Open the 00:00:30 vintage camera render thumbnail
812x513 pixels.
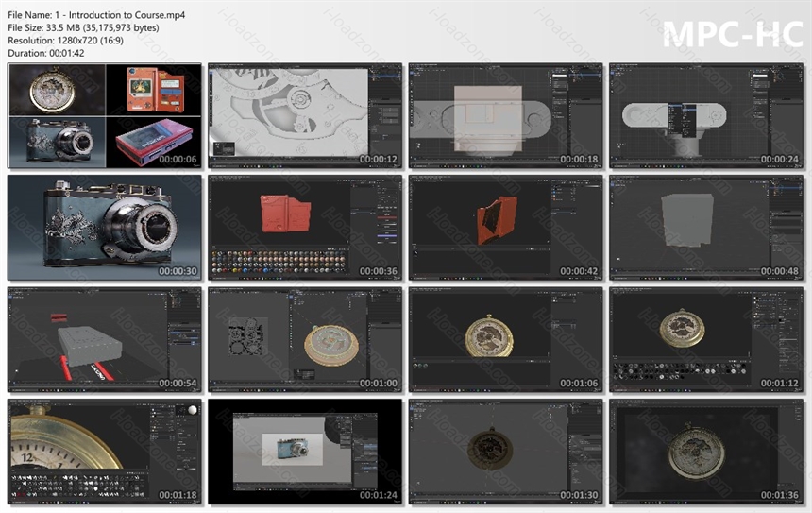click(105, 228)
